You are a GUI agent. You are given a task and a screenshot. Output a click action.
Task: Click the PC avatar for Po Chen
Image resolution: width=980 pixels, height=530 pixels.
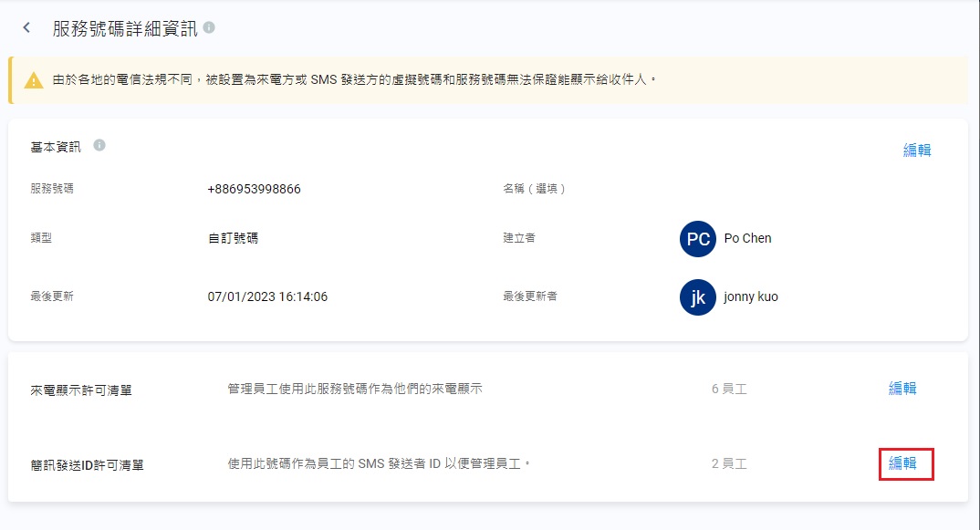(698, 239)
